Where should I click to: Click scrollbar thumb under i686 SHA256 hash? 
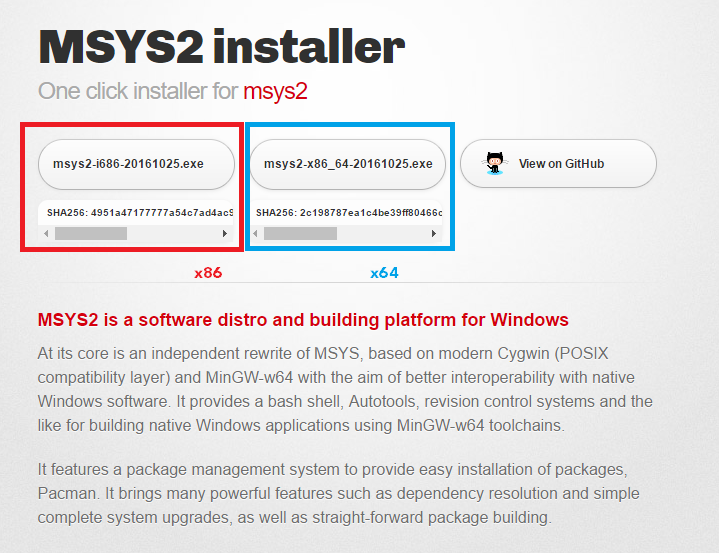pos(91,233)
